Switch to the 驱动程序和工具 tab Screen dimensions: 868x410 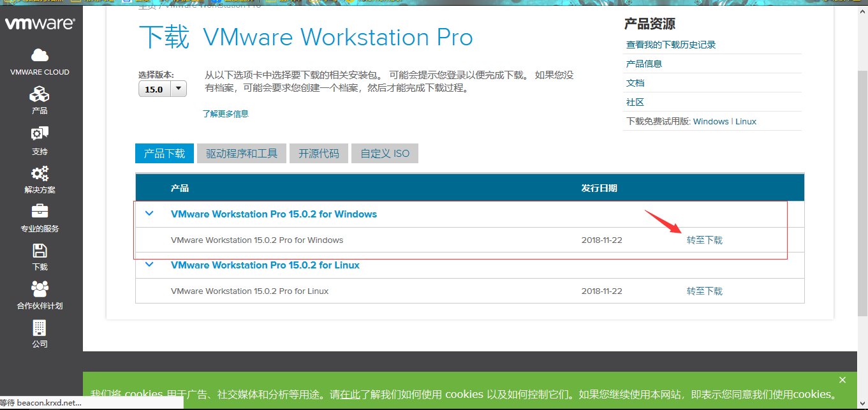click(242, 154)
